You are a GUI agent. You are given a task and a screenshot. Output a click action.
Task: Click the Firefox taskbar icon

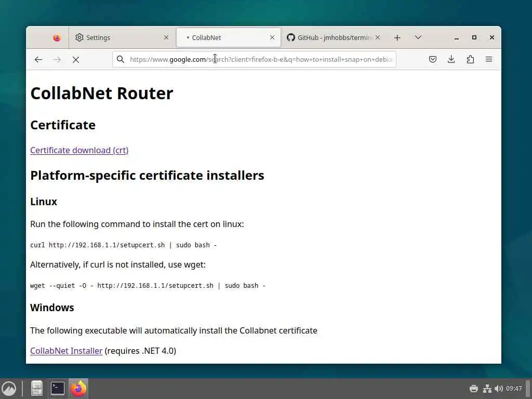point(78,389)
